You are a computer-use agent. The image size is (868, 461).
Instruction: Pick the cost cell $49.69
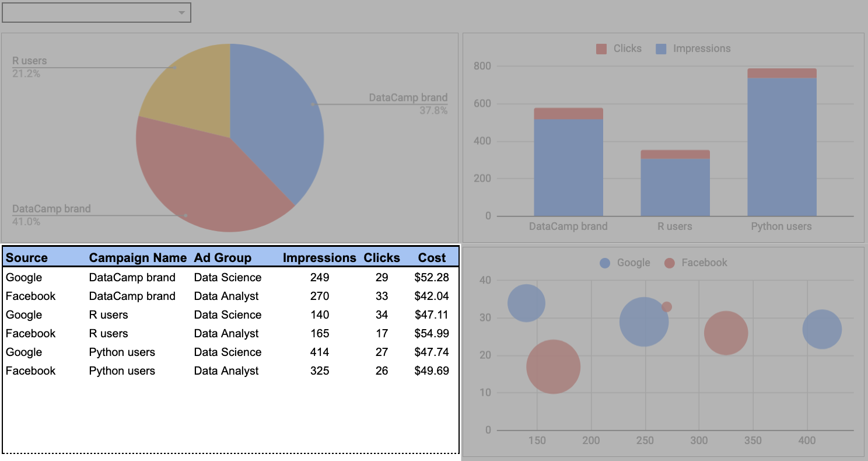pyautogui.click(x=432, y=371)
